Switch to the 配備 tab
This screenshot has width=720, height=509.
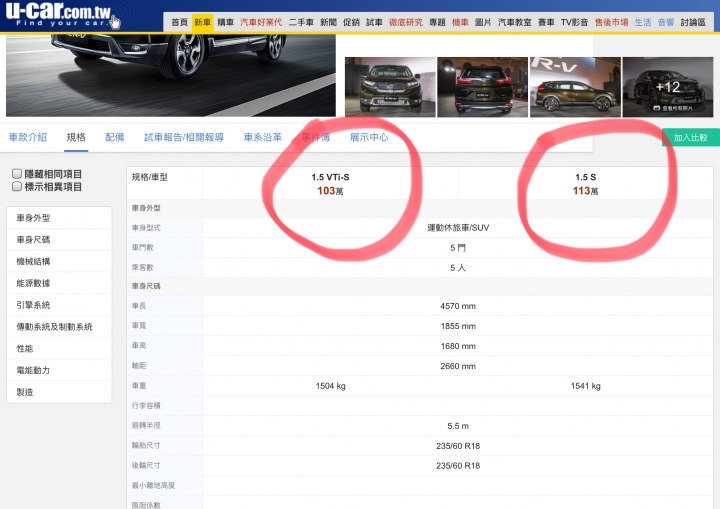115,137
